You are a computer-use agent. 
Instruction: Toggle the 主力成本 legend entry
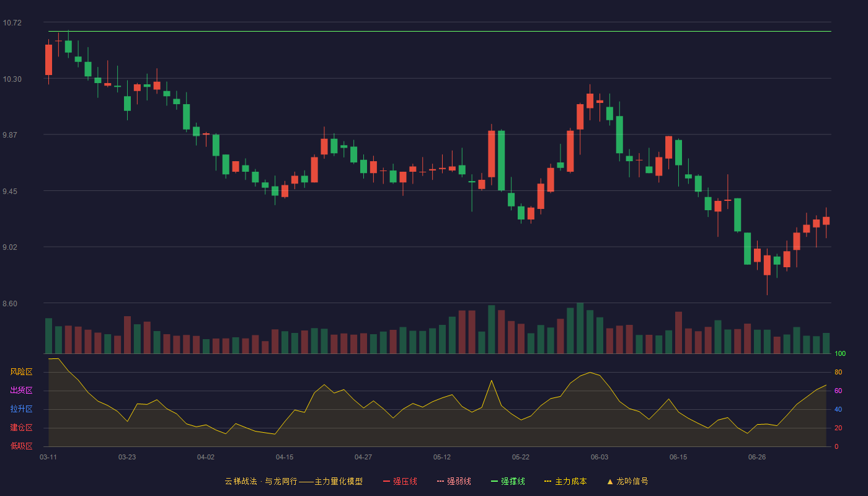(565, 481)
